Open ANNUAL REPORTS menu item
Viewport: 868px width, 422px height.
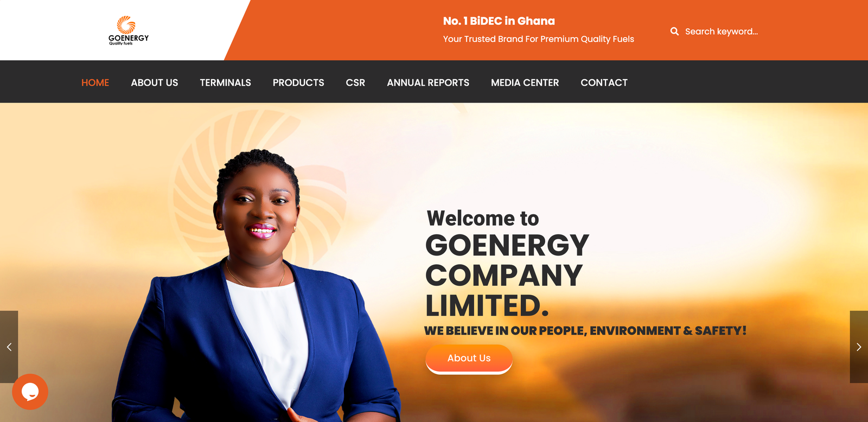click(428, 82)
